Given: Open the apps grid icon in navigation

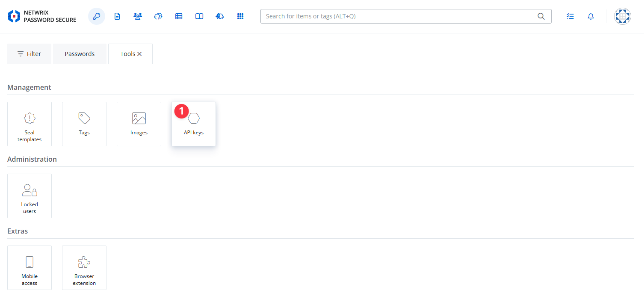Looking at the screenshot, I should tap(240, 16).
